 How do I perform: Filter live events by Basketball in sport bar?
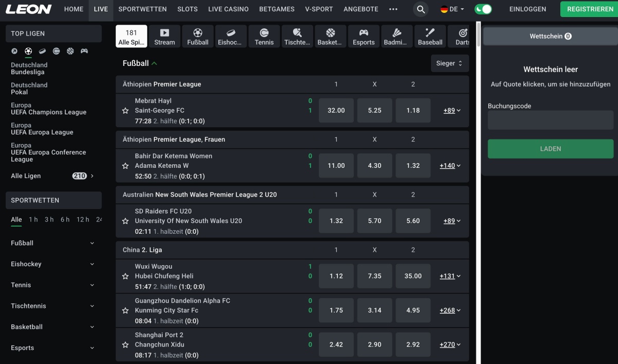point(330,37)
